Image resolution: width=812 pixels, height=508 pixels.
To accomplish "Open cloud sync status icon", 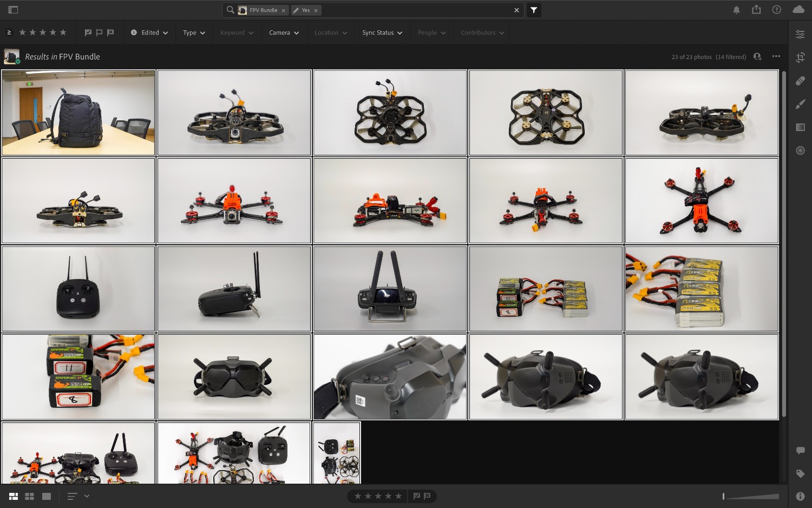I will click(x=798, y=10).
